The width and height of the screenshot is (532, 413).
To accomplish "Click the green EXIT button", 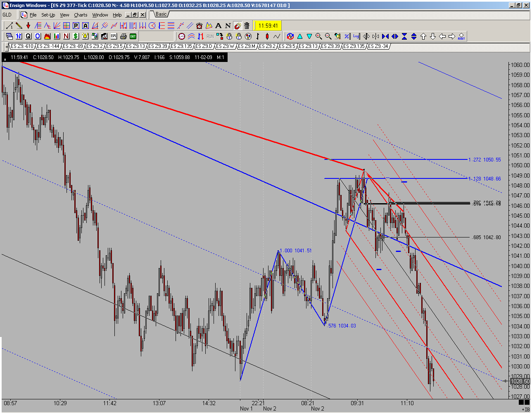I will [133, 36].
